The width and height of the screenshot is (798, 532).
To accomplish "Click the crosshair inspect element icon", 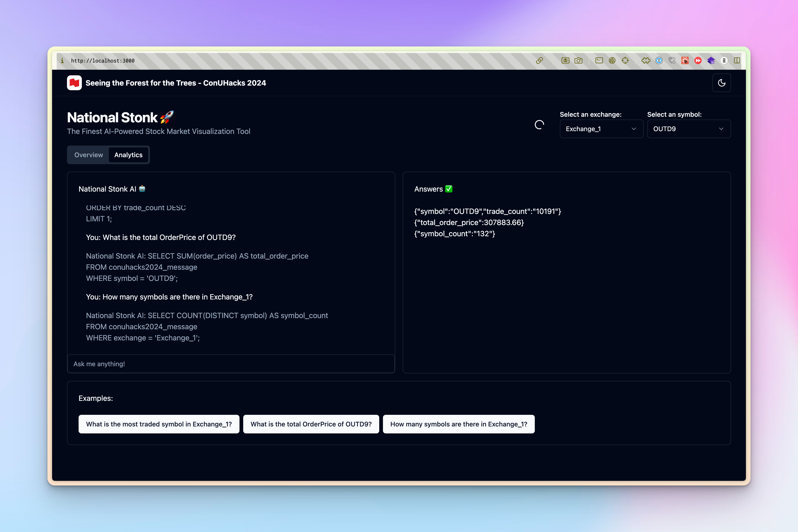I will coord(625,60).
